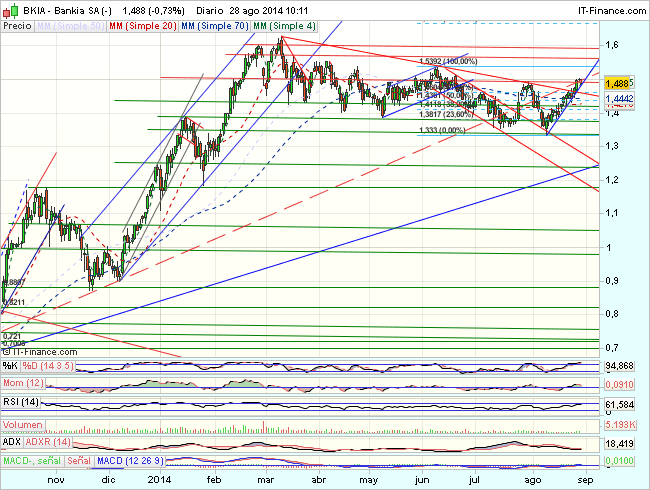
Task: Click the 1,3 price axis label
Action: (612, 146)
